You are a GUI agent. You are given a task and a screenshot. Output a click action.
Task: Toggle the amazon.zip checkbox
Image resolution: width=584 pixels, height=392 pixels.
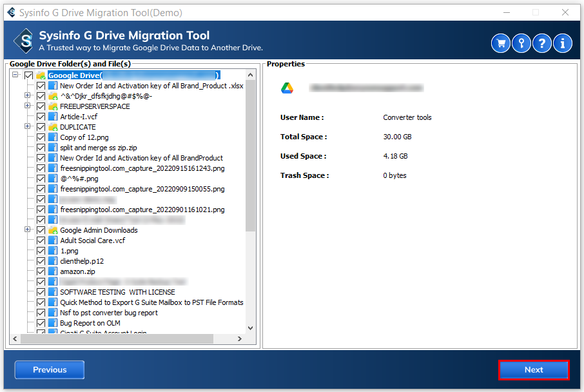(x=41, y=271)
